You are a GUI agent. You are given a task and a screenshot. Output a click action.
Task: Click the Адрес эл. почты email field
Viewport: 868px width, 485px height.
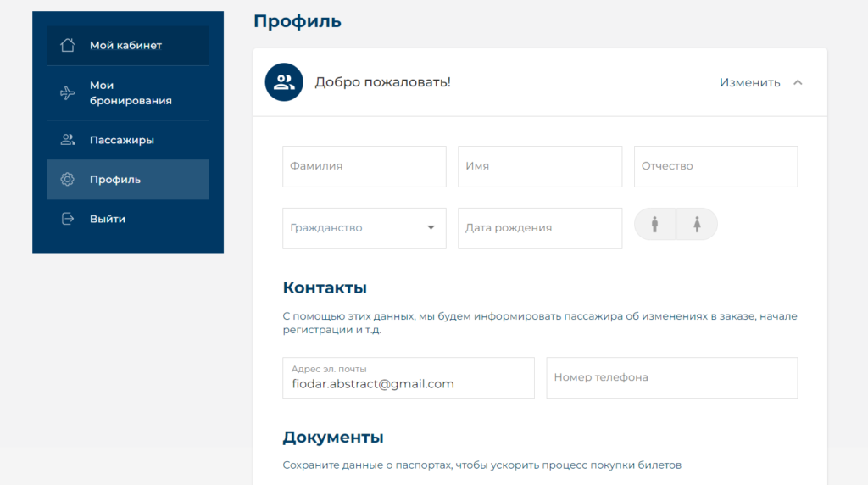(x=408, y=378)
